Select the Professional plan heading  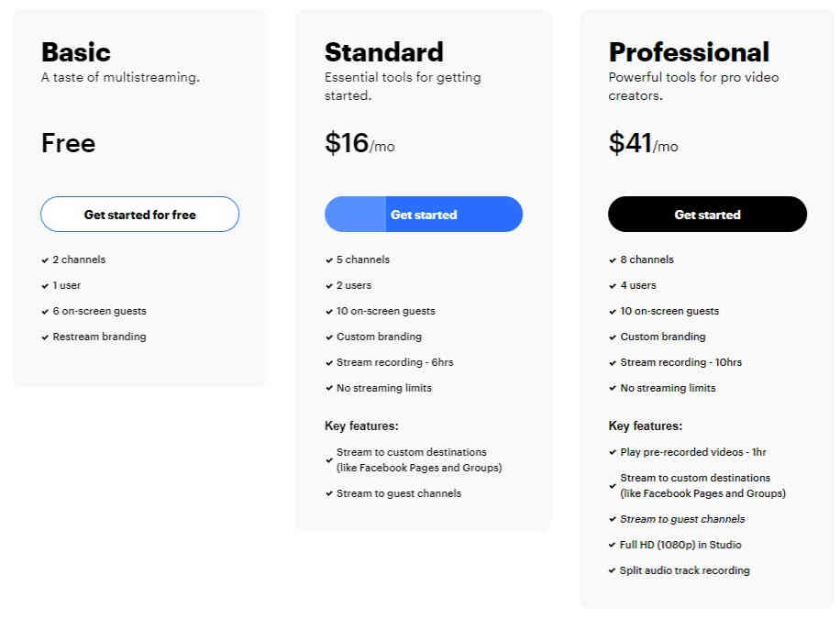click(x=689, y=52)
